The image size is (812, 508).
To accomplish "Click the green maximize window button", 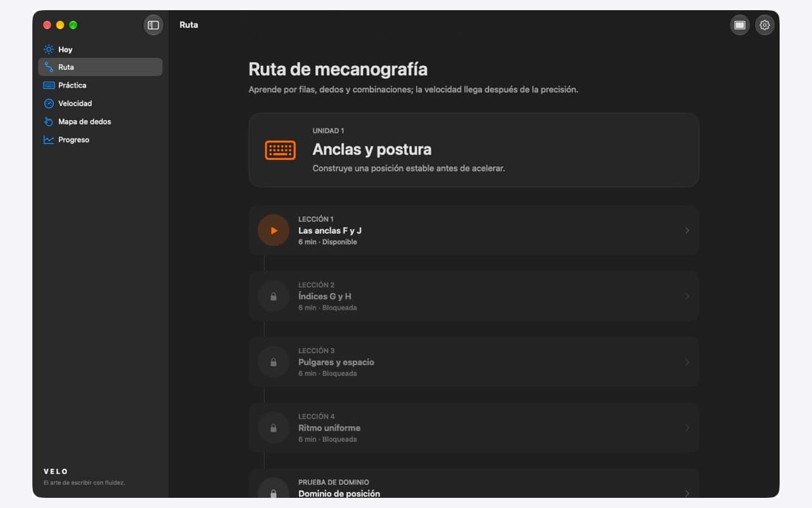I will [73, 25].
